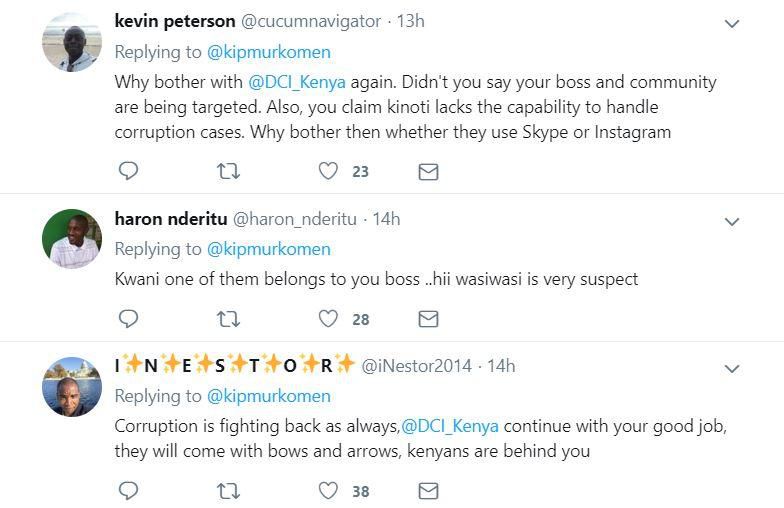
Task: Reply to kevin peterson's tweet
Action: (128, 172)
